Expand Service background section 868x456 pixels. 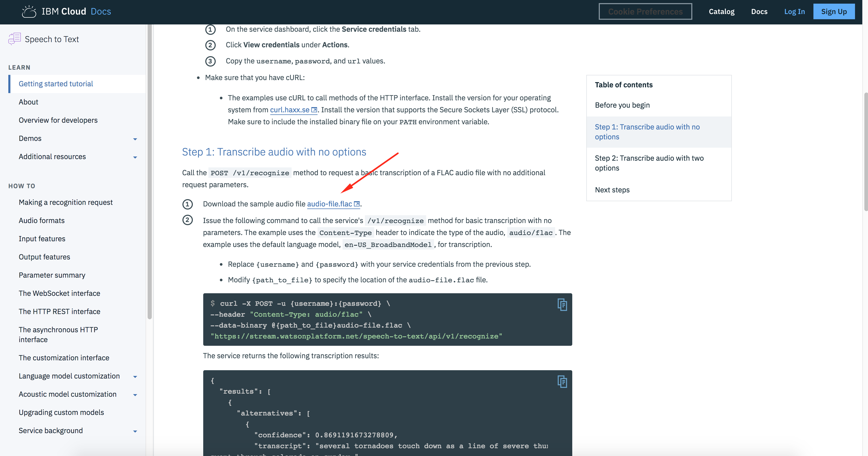135,431
